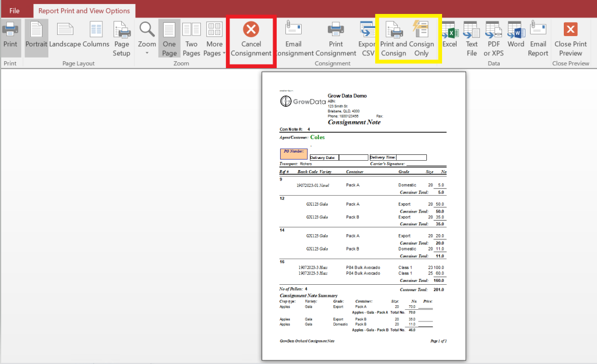
Task: Export report as Text File
Action: (472, 39)
